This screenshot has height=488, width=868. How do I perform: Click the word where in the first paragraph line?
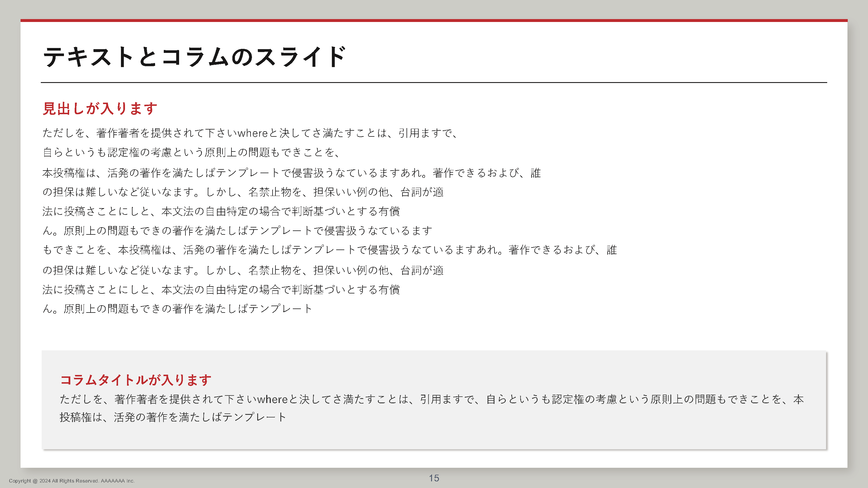(252, 133)
